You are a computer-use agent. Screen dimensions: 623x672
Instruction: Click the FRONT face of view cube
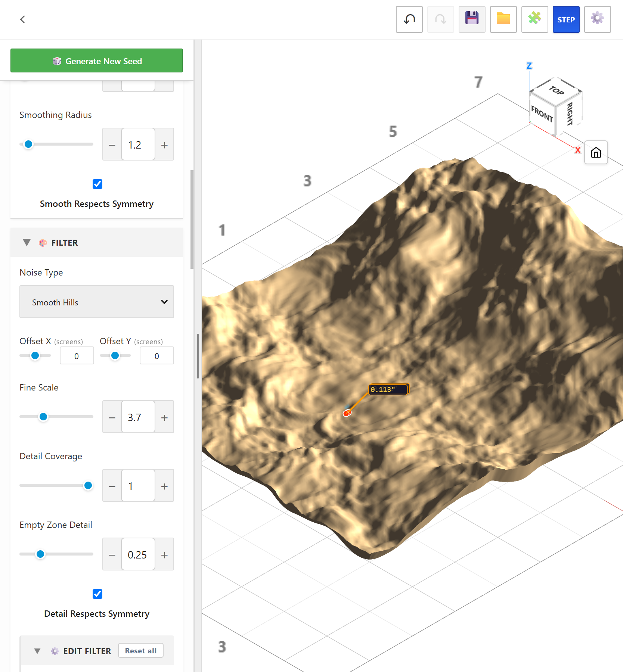(542, 113)
